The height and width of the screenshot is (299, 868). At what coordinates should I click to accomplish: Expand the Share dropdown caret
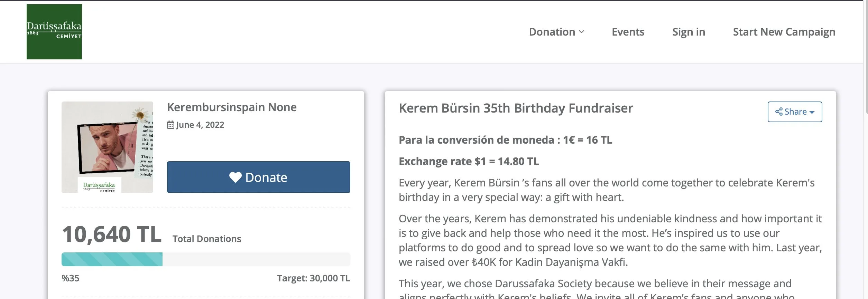pos(812,113)
